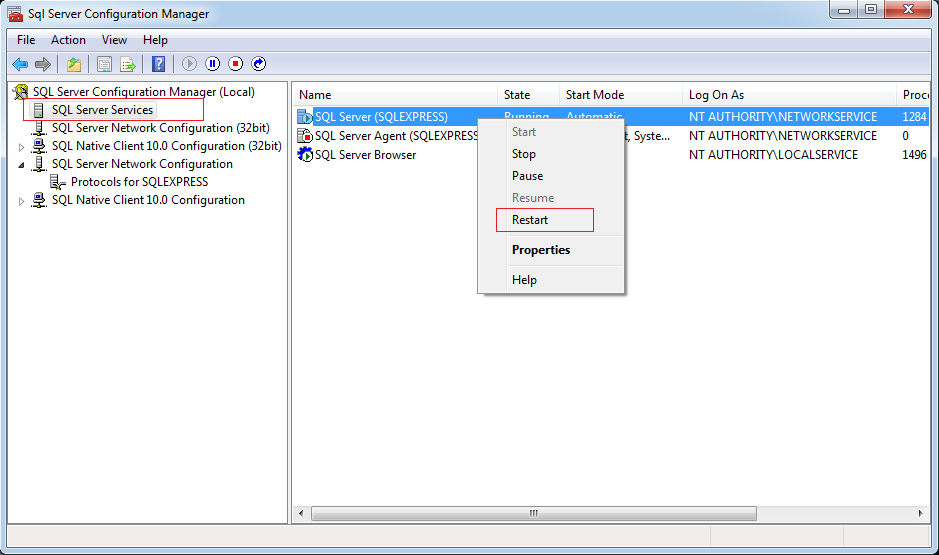Click the Export List toolbar icon
This screenshot has width=939, height=555.
[128, 64]
